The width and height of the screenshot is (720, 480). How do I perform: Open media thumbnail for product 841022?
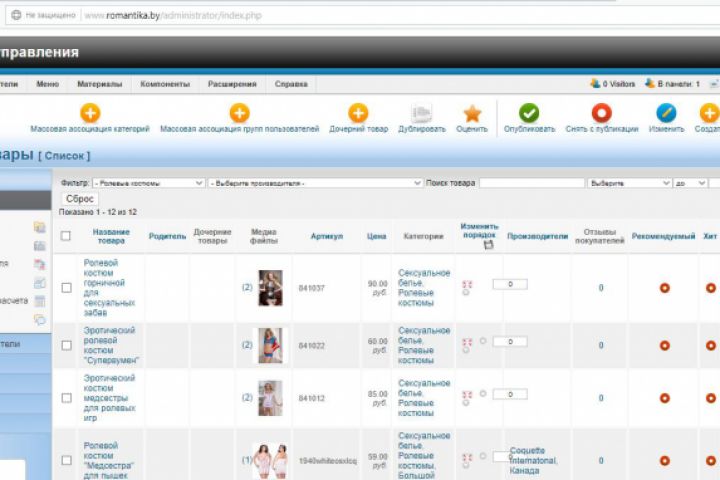270,345
